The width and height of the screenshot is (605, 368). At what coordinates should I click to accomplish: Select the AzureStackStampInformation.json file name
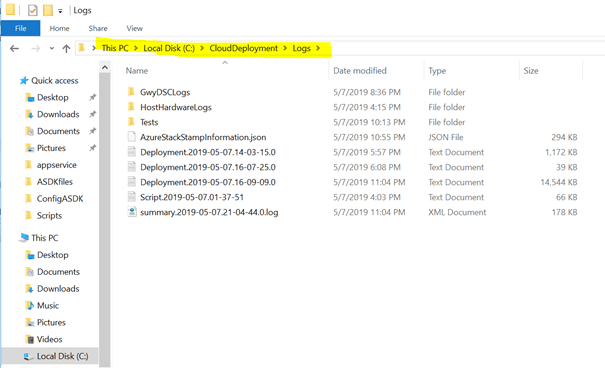(x=203, y=137)
